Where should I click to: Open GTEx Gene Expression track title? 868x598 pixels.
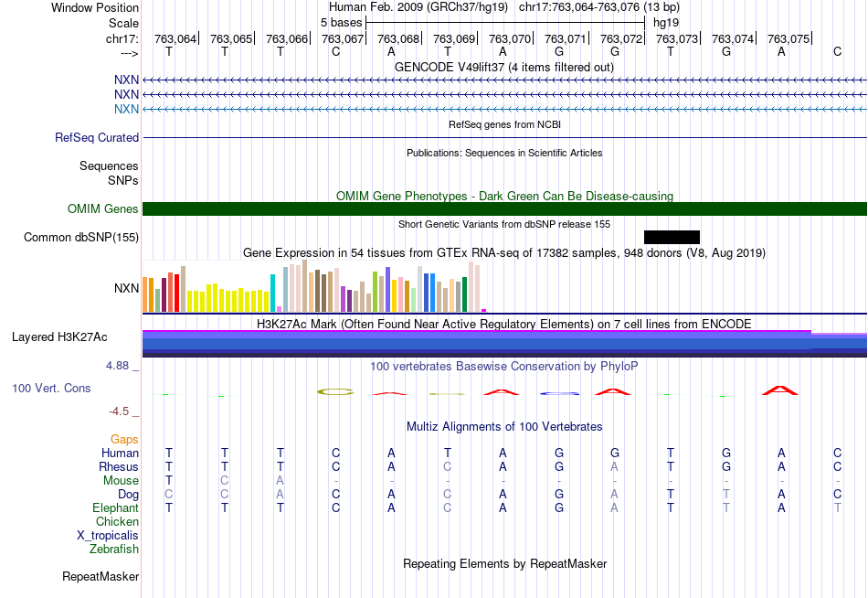pyautogui.click(x=504, y=252)
